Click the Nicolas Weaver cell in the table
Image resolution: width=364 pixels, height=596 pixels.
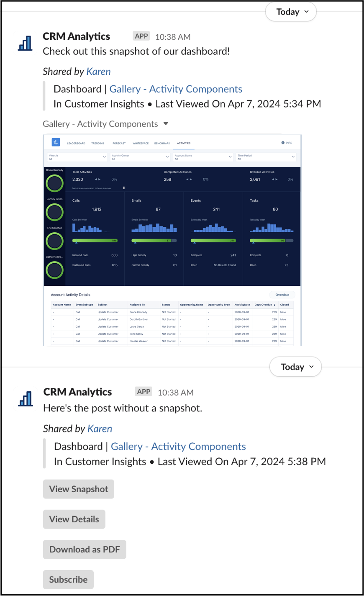coord(138,341)
